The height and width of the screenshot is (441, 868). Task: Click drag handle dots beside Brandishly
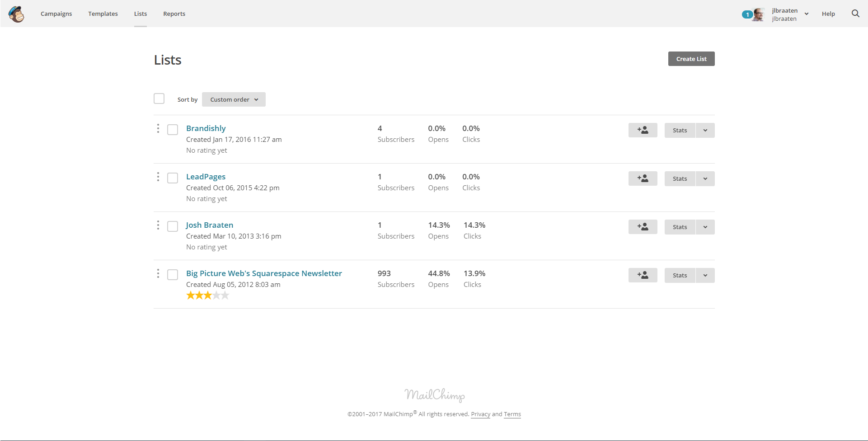coord(158,128)
